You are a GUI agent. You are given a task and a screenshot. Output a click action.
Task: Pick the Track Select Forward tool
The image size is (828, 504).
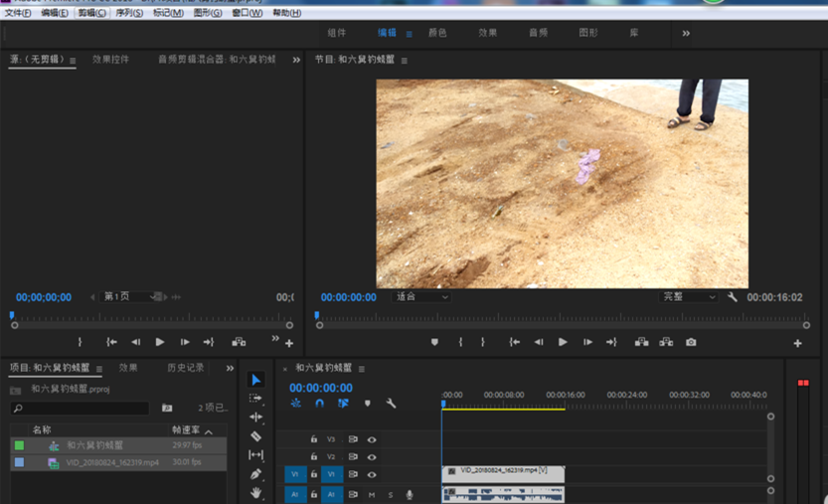255,398
